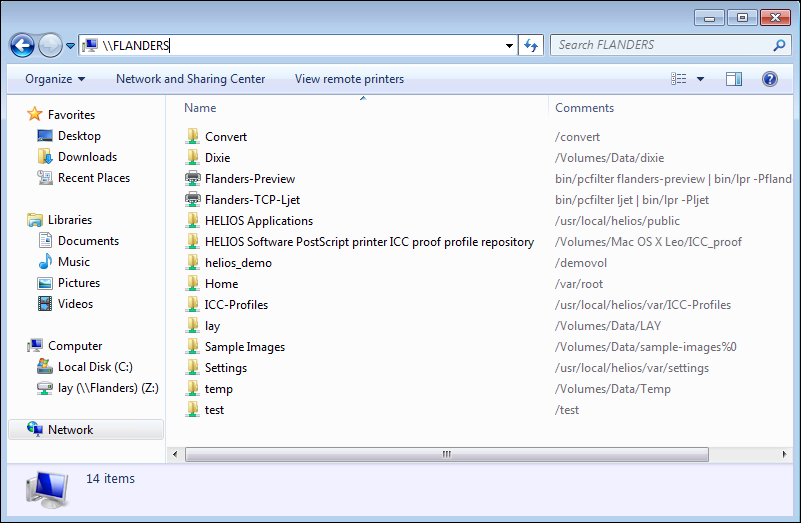Select the temp share icon
Image resolution: width=801 pixels, height=523 pixels.
[x=193, y=388]
